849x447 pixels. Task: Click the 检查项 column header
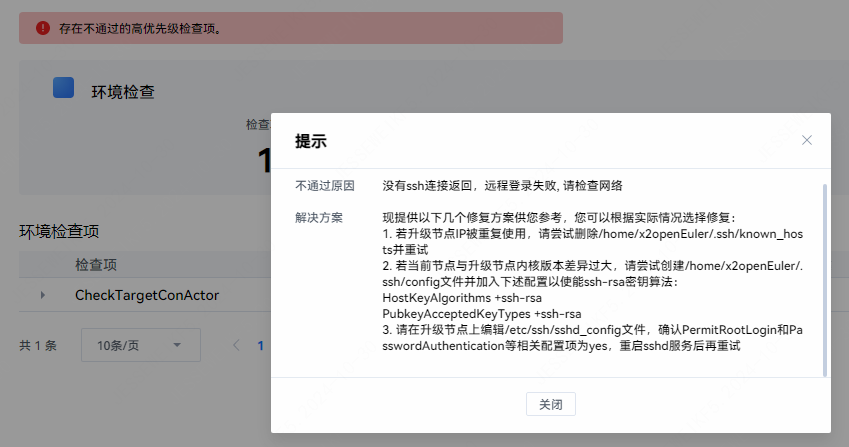tap(96, 265)
